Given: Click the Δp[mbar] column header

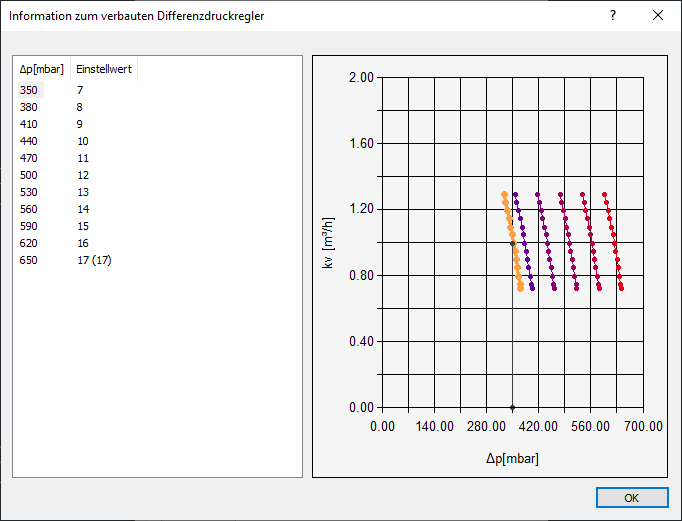Looking at the screenshot, I should tap(42, 69).
